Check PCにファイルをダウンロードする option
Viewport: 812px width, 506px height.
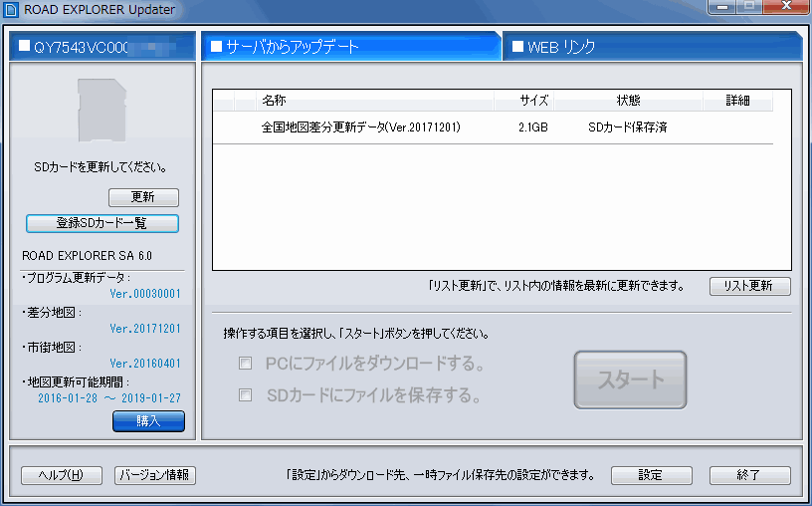(245, 364)
